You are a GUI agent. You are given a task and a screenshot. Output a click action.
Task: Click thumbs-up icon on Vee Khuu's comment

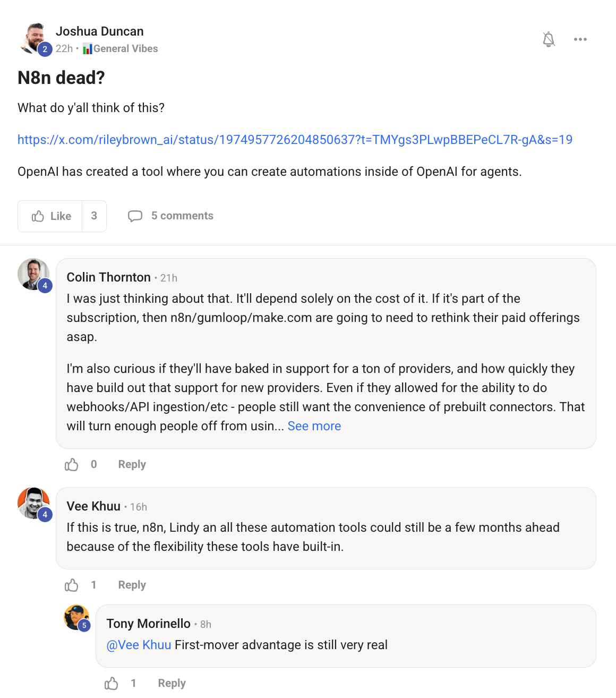71,585
